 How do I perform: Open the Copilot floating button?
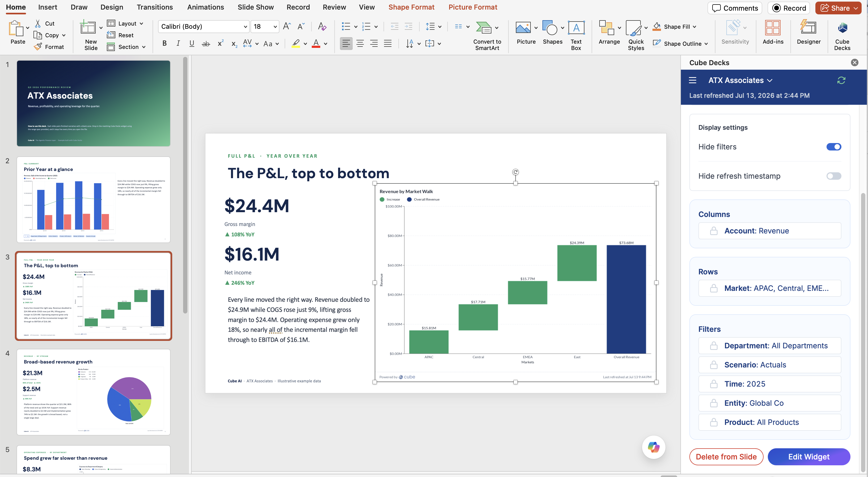[653, 447]
